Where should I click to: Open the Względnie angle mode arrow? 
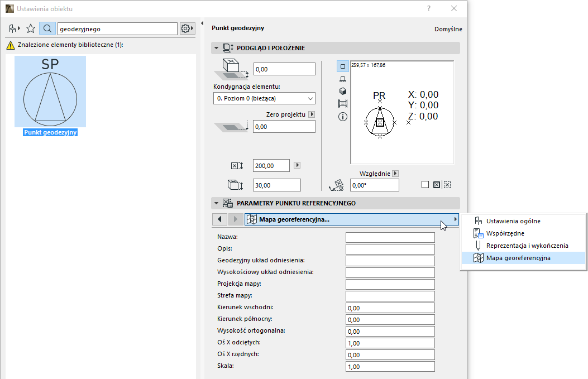pyautogui.click(x=395, y=174)
